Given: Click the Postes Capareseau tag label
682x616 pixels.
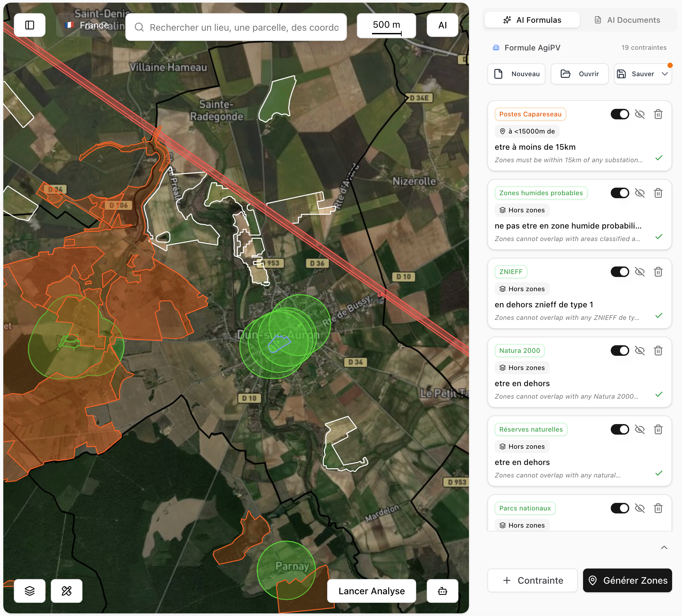Looking at the screenshot, I should 530,114.
